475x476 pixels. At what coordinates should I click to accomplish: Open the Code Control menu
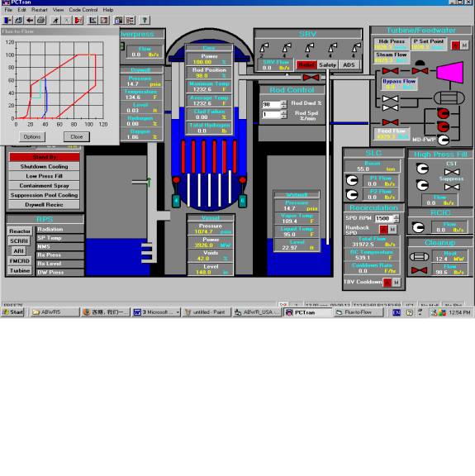(83, 10)
